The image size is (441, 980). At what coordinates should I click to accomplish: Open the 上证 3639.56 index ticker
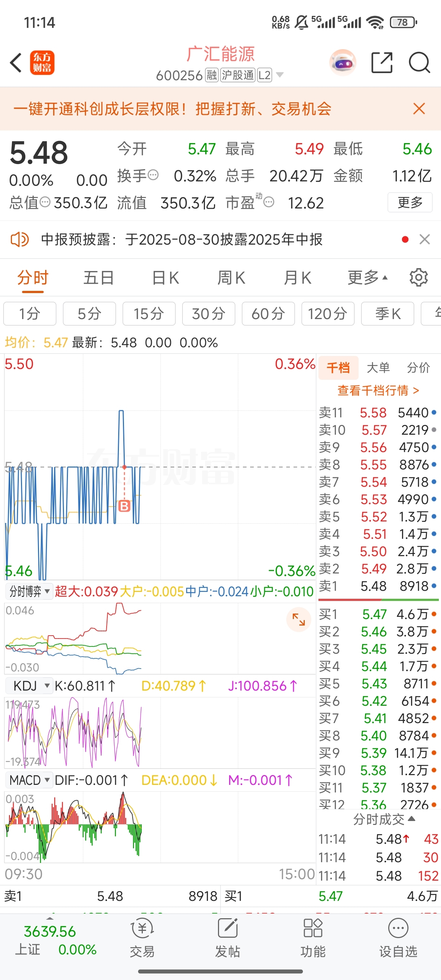click(56, 940)
